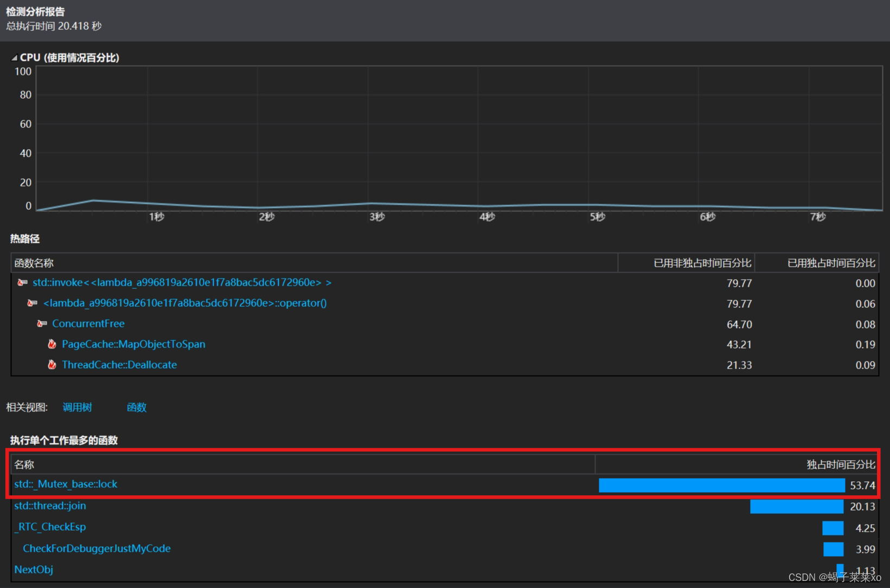Open the ThreadCache::Deallocate function link
Viewport: 890px width, 588px height.
pyautogui.click(x=119, y=365)
